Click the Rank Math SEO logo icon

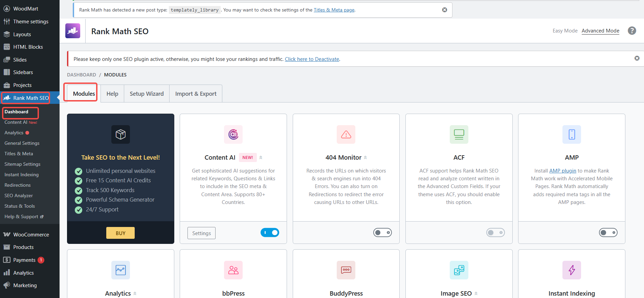coord(73,31)
